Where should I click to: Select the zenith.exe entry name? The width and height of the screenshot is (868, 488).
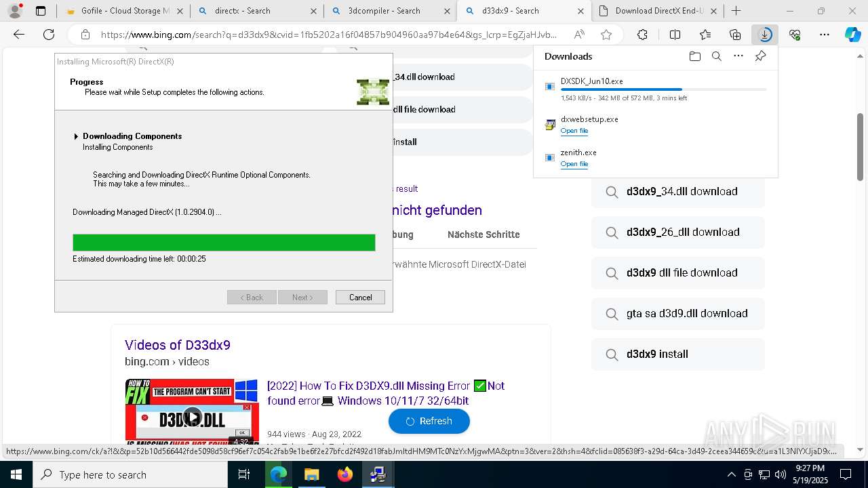point(578,152)
